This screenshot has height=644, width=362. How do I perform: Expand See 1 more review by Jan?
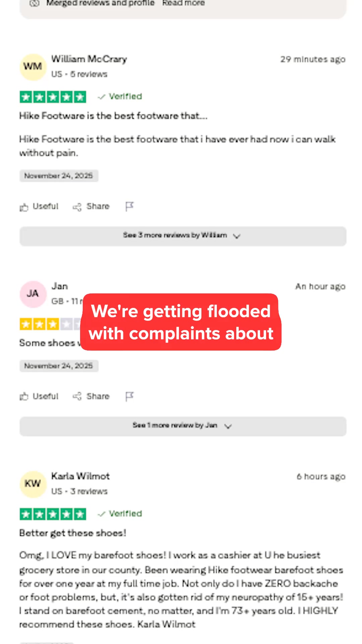[x=183, y=426]
